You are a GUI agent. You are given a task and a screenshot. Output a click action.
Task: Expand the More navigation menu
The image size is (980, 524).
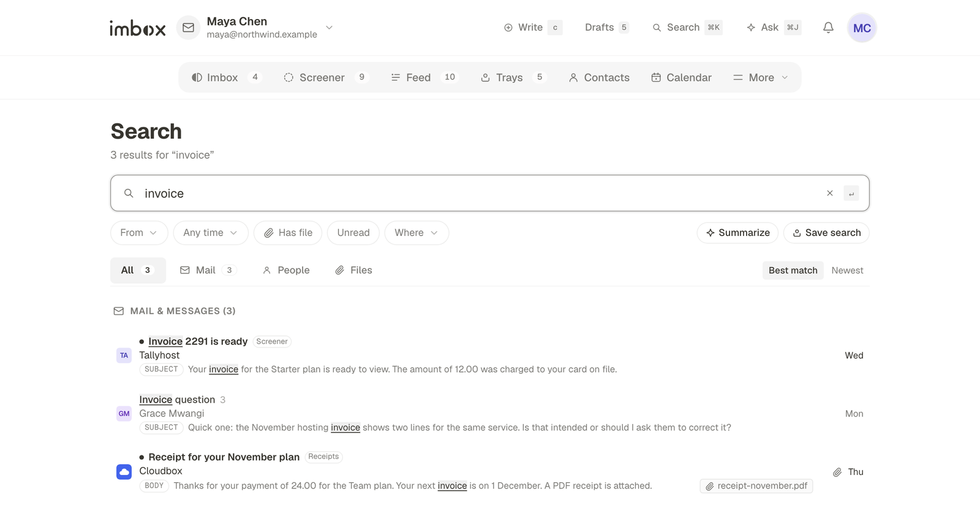pos(761,77)
